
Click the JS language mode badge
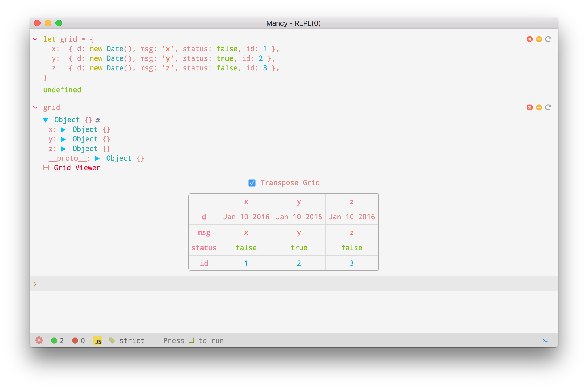click(x=97, y=340)
